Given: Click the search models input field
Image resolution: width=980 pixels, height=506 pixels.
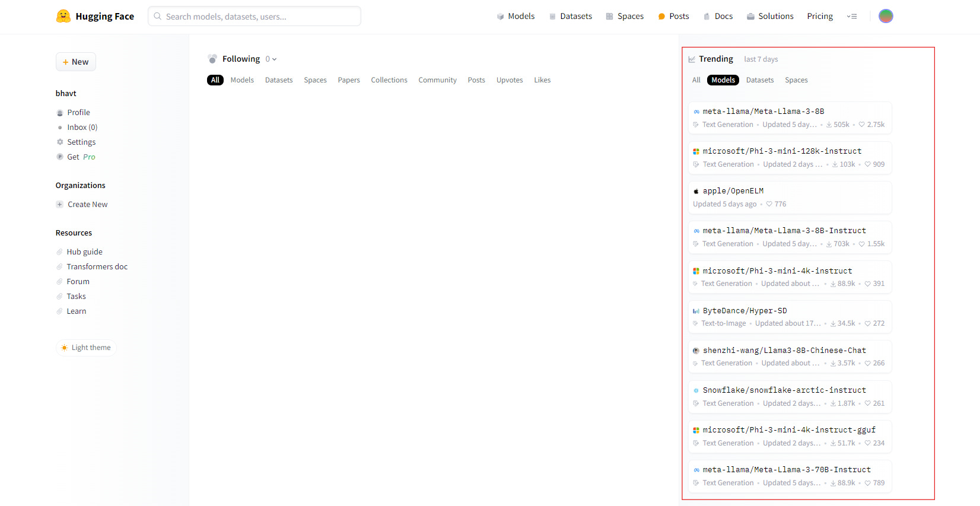Looking at the screenshot, I should (x=254, y=17).
